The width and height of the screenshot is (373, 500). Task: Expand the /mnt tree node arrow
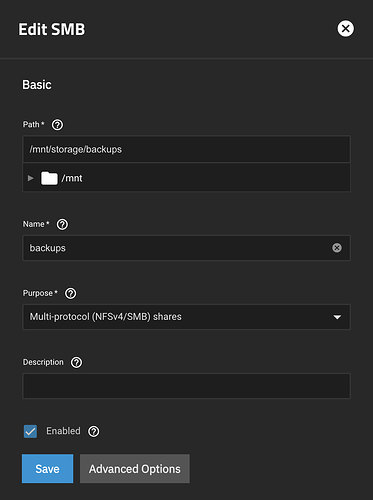(x=31, y=178)
